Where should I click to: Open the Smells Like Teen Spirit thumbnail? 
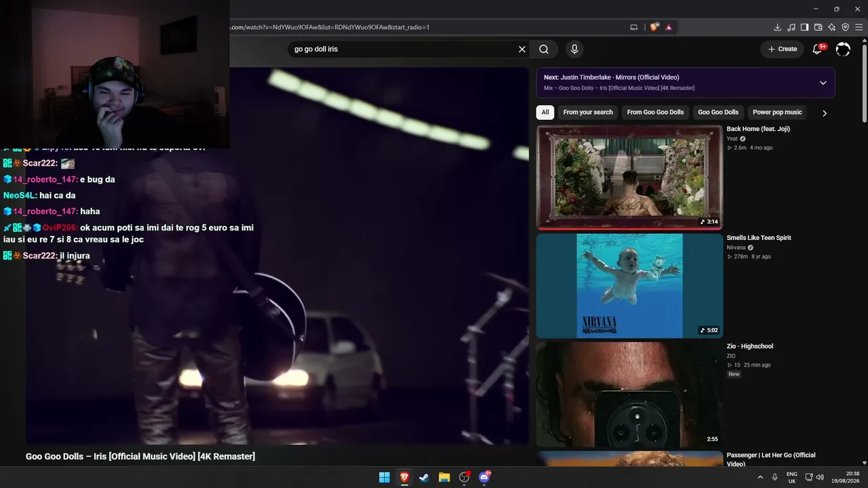click(629, 285)
